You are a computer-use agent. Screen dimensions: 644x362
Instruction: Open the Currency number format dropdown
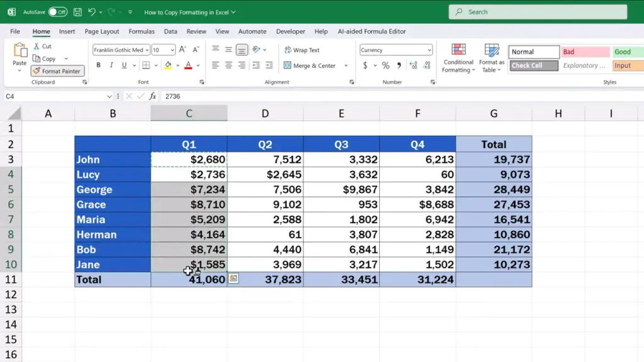(429, 50)
